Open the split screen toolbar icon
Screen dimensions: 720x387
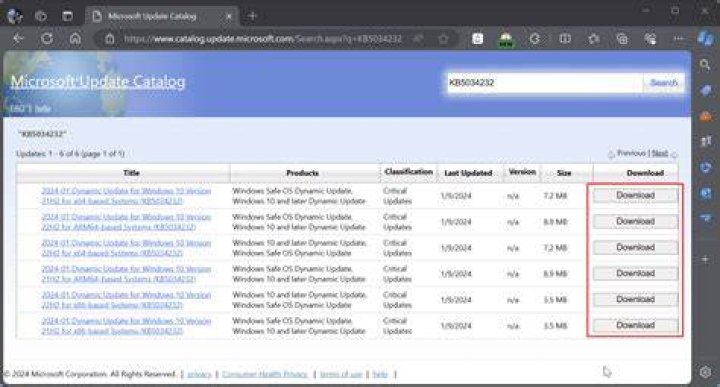pyautogui.click(x=565, y=39)
